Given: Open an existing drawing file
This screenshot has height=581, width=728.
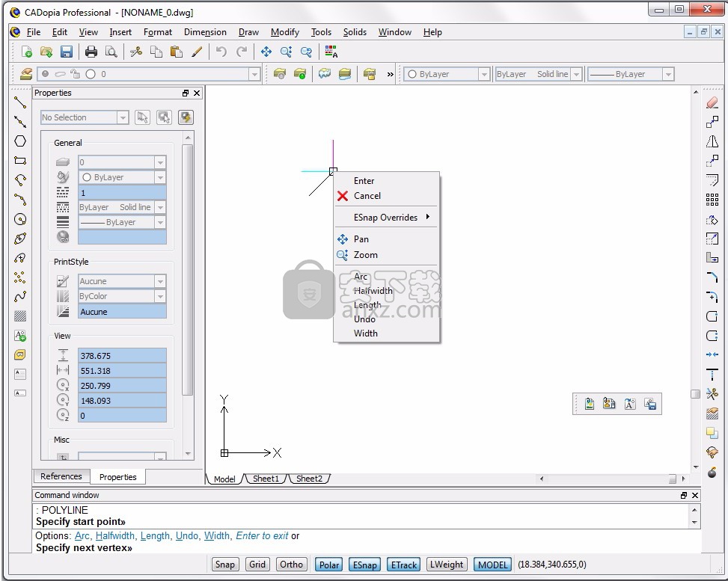Looking at the screenshot, I should [x=46, y=52].
